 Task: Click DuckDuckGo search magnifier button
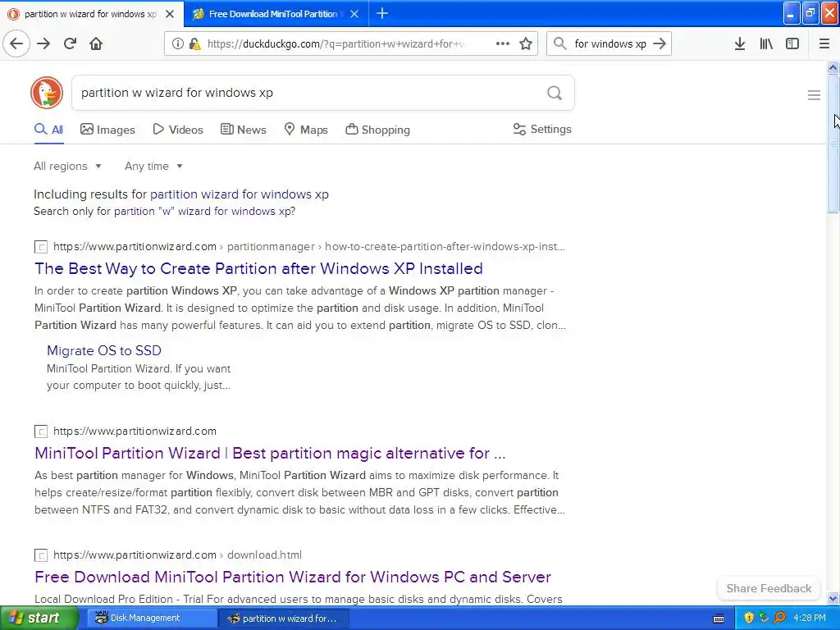tap(555, 94)
